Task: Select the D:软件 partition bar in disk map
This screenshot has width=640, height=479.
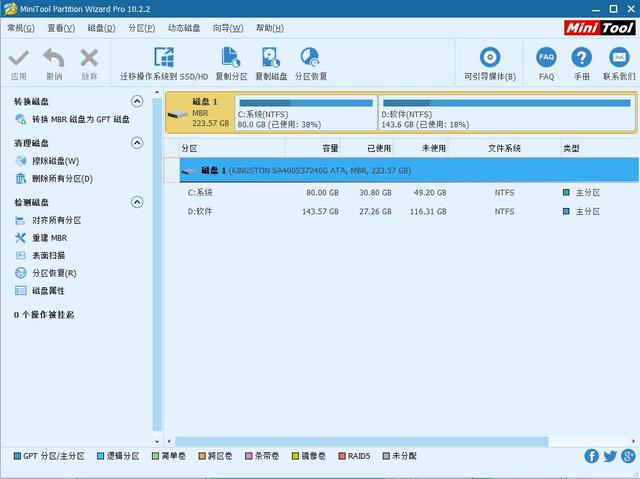Action: click(x=505, y=114)
